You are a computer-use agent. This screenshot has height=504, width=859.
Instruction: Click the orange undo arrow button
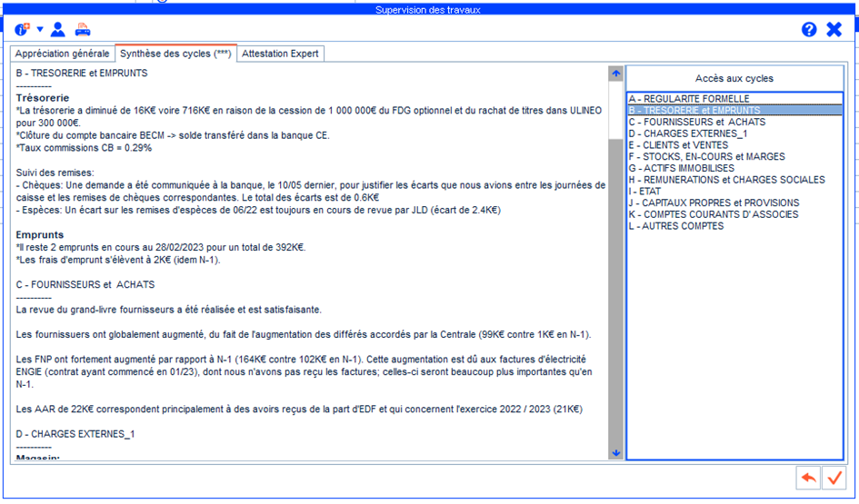coord(807,478)
